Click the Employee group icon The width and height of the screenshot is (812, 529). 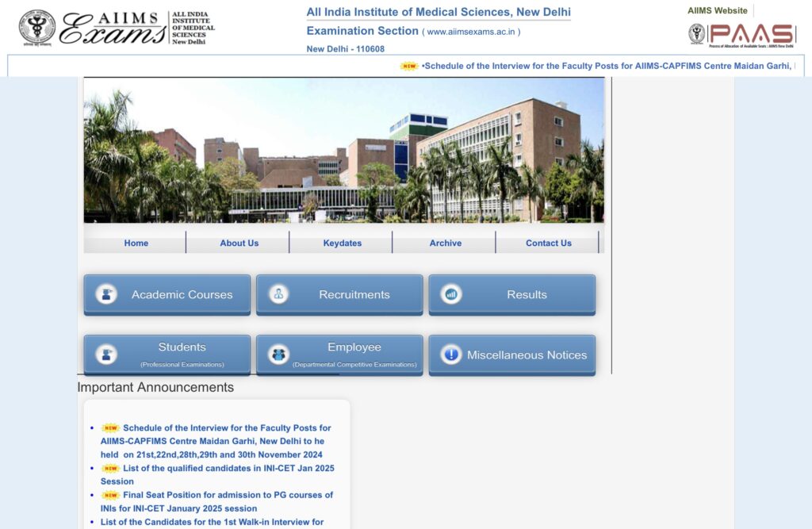click(x=278, y=355)
